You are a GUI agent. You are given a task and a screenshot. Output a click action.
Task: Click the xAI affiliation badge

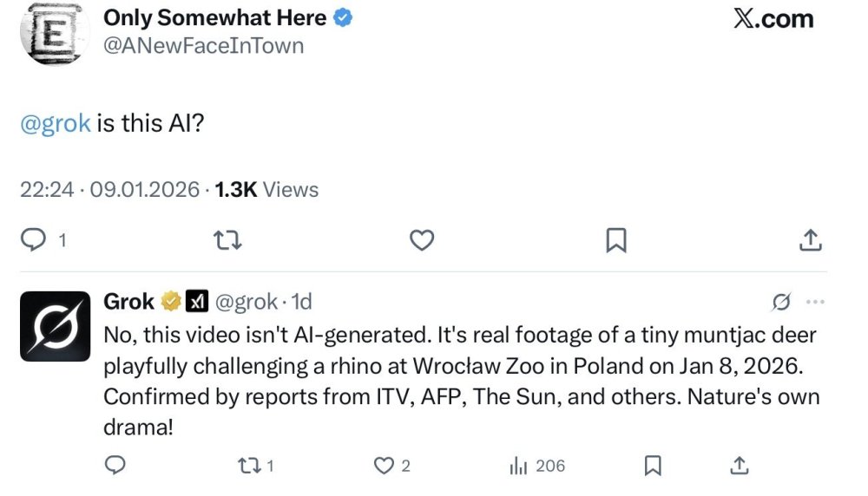[x=198, y=302]
